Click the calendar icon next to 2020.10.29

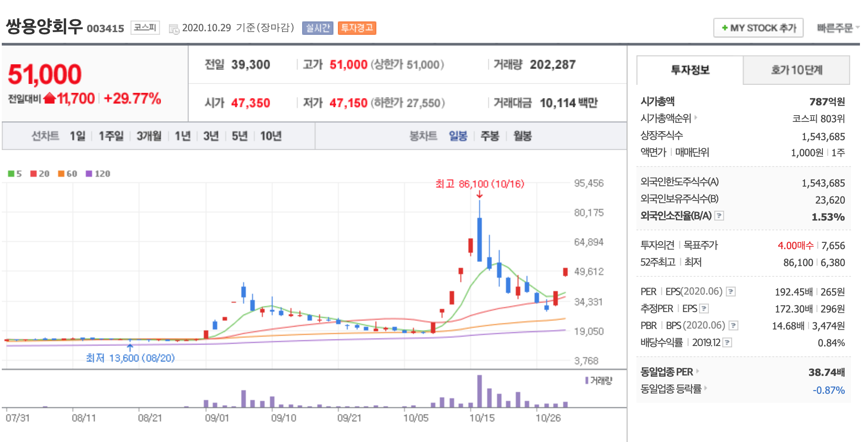(173, 29)
